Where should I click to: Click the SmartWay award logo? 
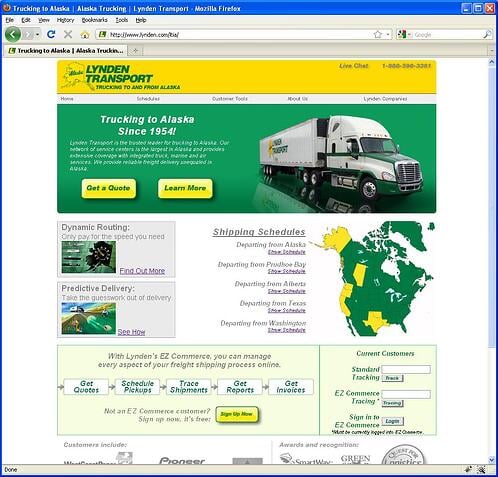tap(306, 459)
